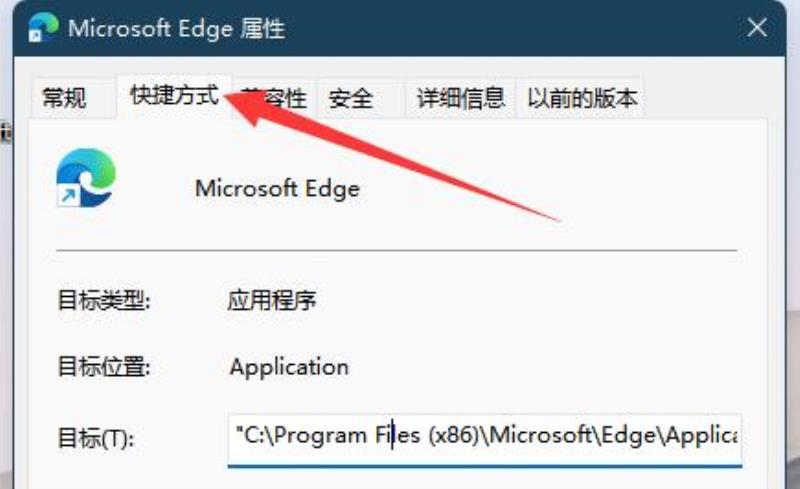800x489 pixels.
Task: Open the 兼容性 tab
Action: point(274,98)
